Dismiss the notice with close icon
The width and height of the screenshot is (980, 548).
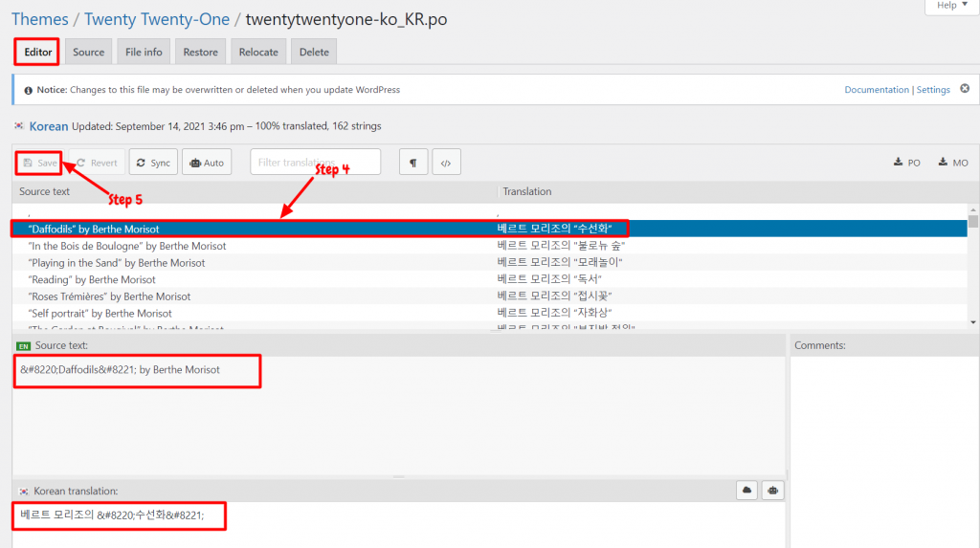[965, 89]
